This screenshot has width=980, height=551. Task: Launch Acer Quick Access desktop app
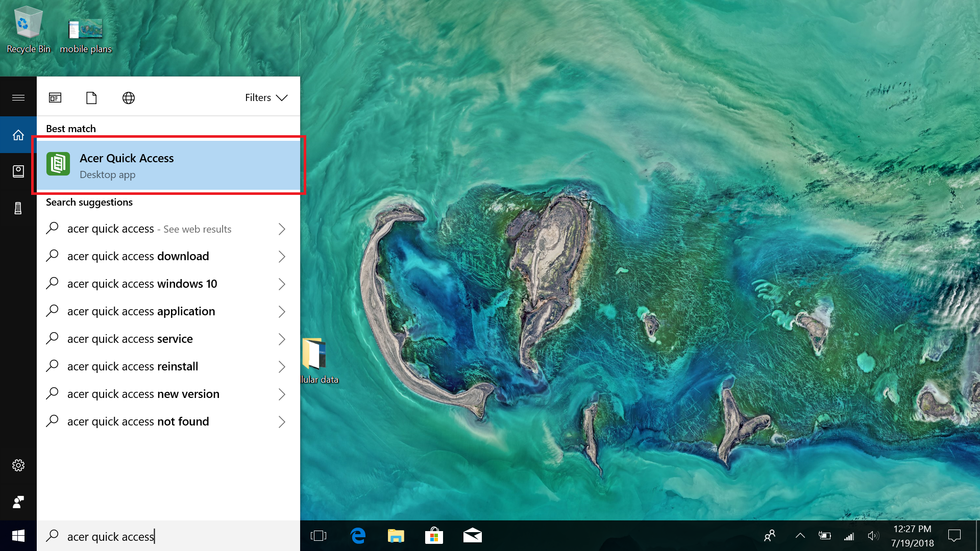coord(168,165)
